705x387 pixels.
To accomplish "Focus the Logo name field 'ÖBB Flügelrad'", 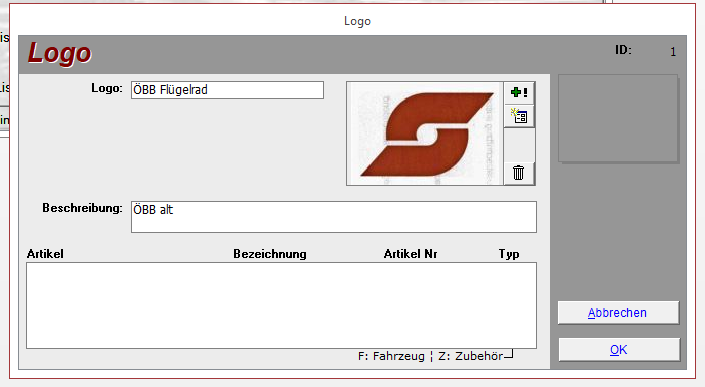I will coord(227,90).
